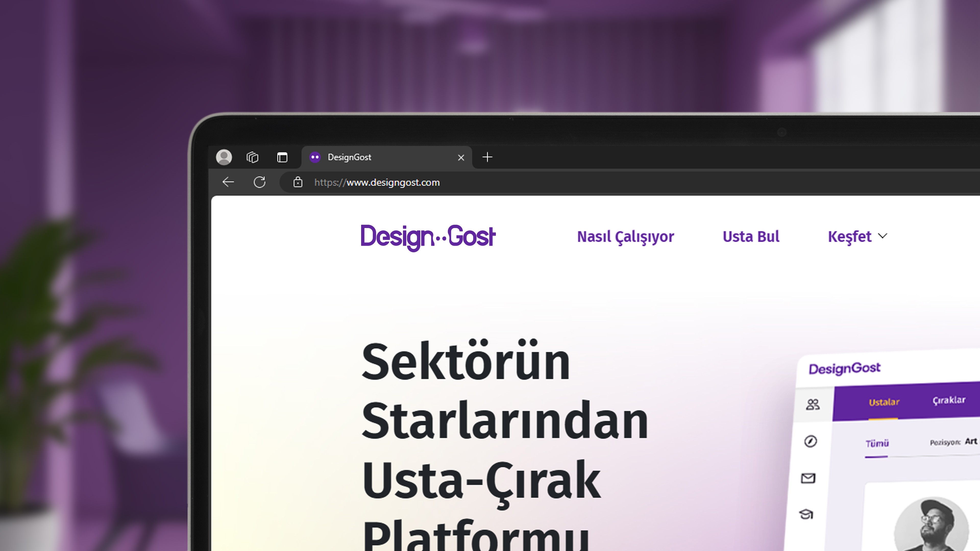Select the people icon in preview sidebar
Image resolution: width=980 pixels, height=551 pixels.
(813, 404)
